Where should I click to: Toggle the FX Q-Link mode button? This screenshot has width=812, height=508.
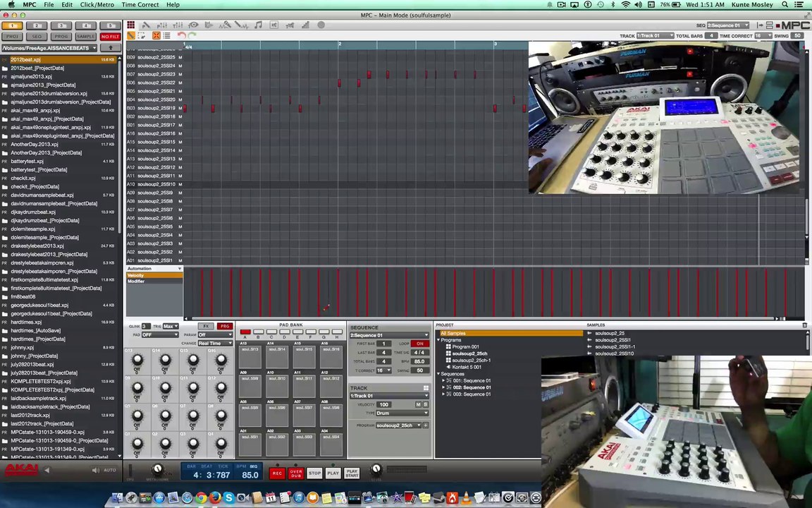point(206,326)
